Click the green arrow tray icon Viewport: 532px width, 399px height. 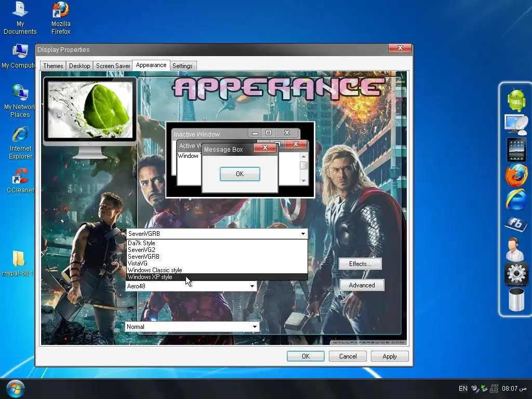click(x=485, y=389)
